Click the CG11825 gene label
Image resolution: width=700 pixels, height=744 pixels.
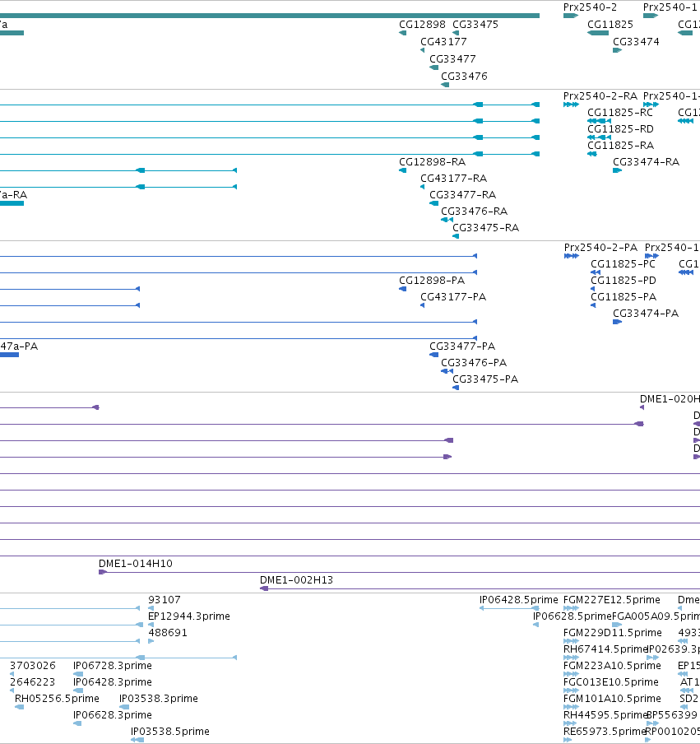click(610, 25)
